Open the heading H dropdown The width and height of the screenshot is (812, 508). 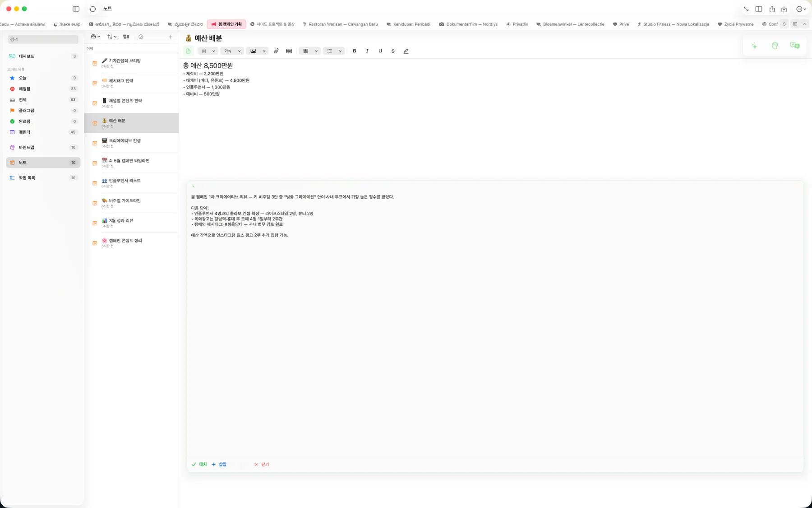point(208,51)
